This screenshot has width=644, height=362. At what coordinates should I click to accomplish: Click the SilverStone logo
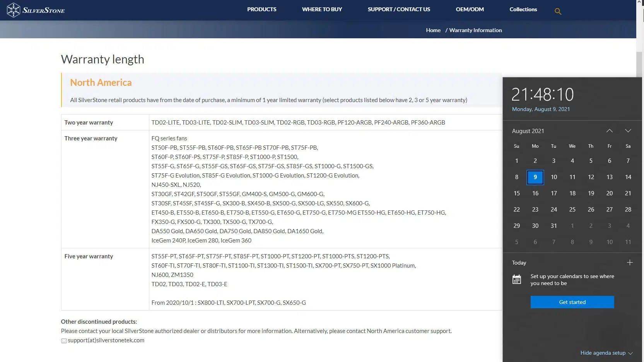point(36,10)
